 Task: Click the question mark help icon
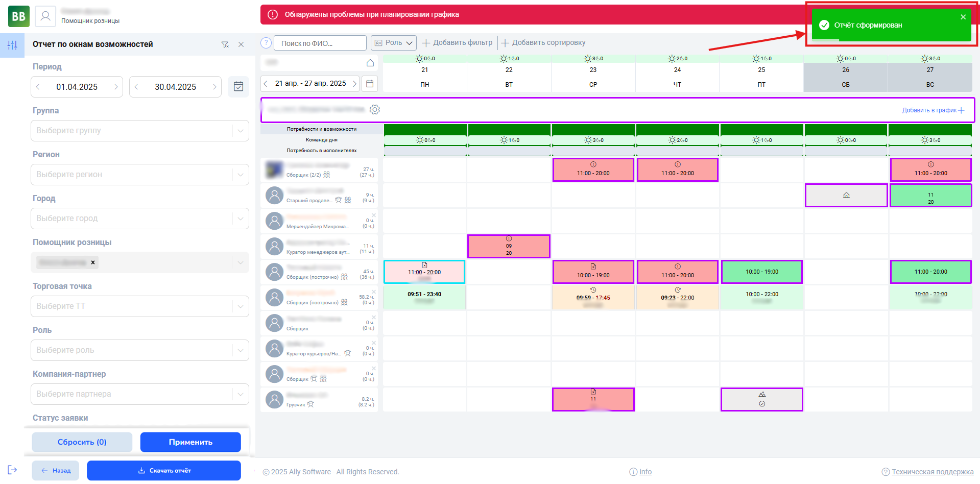pos(266,43)
